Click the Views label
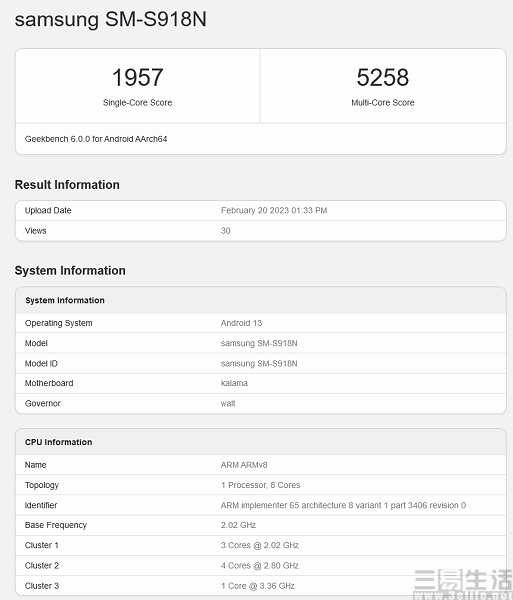 pos(36,231)
